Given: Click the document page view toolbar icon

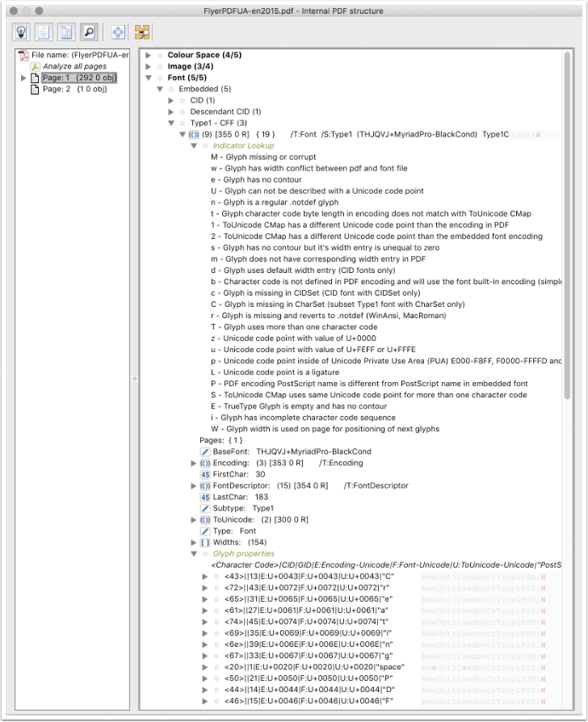Looking at the screenshot, I should (44, 31).
